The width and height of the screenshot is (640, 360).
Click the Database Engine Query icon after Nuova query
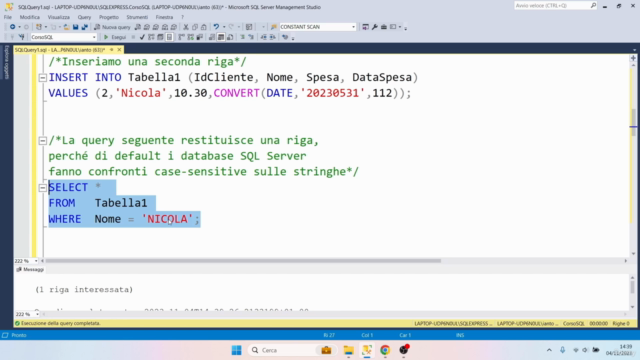[x=138, y=27]
